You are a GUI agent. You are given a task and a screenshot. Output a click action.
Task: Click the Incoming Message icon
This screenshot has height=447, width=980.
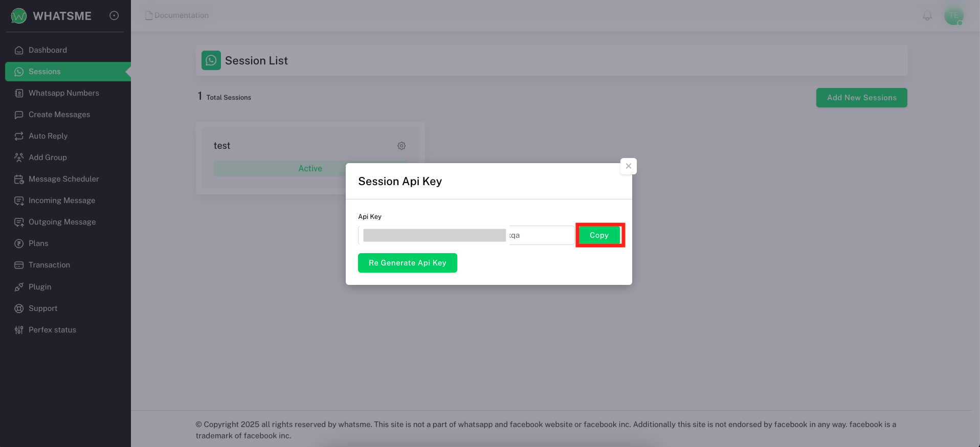(19, 200)
